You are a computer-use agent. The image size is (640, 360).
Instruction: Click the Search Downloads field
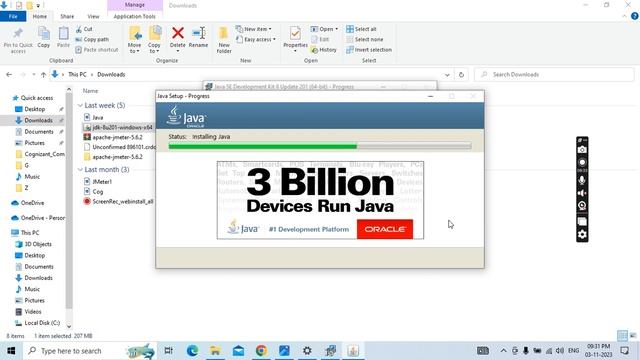click(554, 75)
